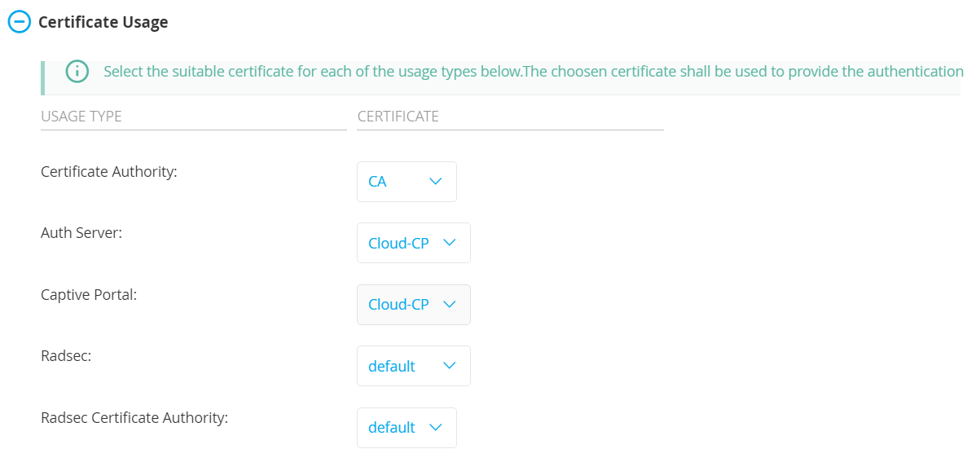Click the "Auth Server:" label

[81, 233]
